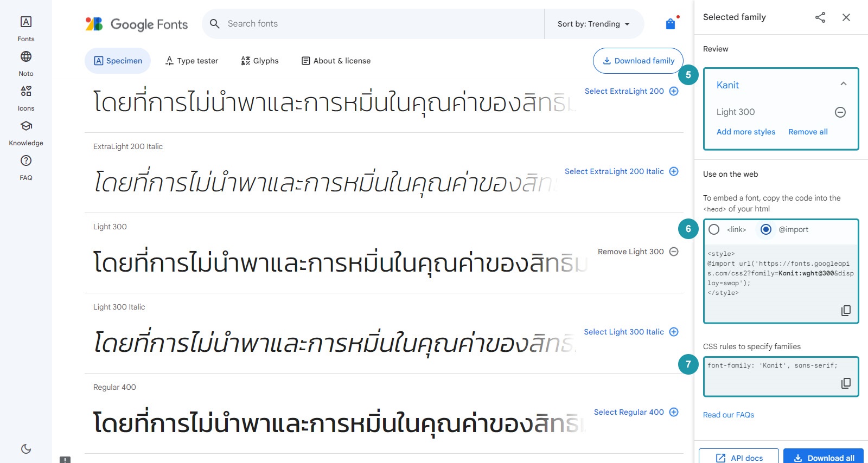The image size is (868, 463).
Task: Switch to the Type tester tab
Action: point(192,61)
